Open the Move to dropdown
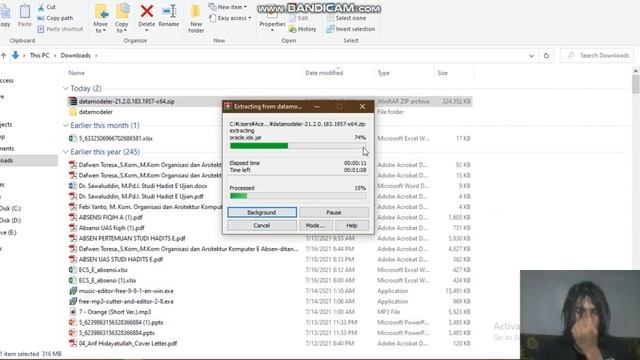The height and width of the screenshot is (360, 640). point(100,18)
